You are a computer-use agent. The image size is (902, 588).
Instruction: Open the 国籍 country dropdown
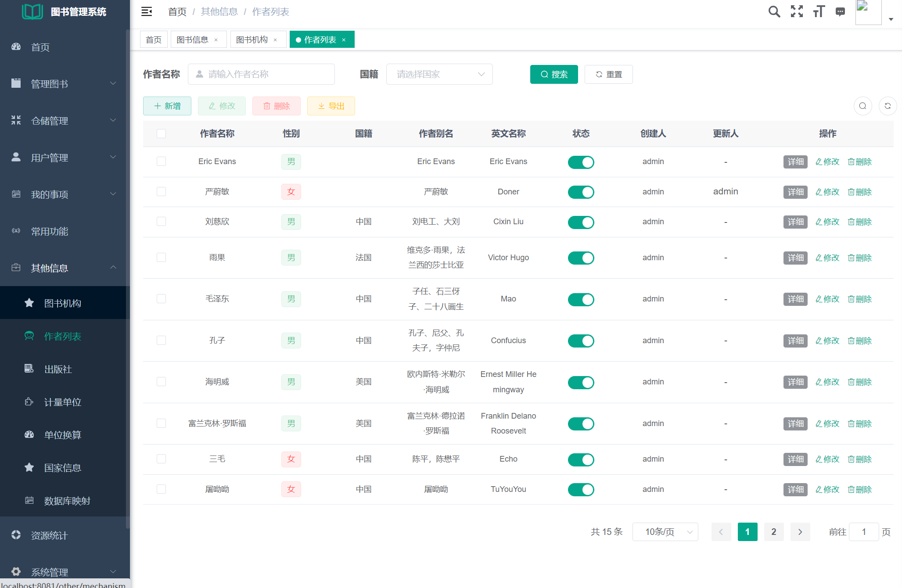coord(439,74)
